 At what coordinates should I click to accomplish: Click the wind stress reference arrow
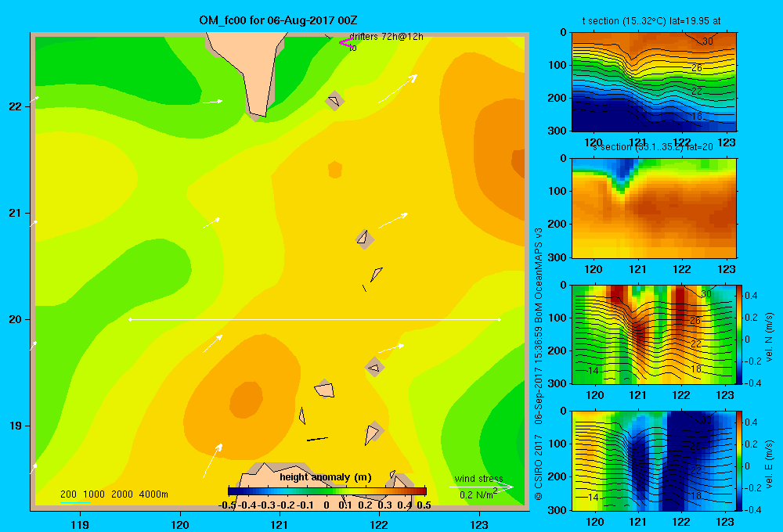[x=482, y=487]
